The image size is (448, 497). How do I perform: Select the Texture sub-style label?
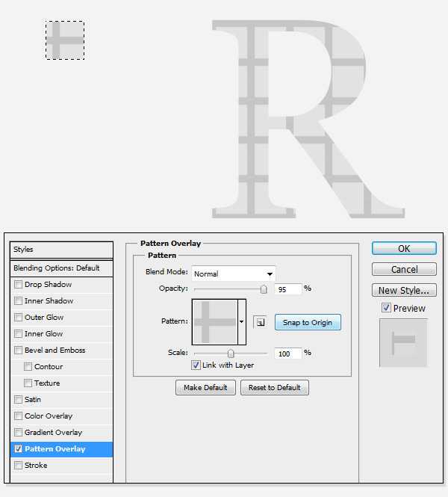pos(47,383)
